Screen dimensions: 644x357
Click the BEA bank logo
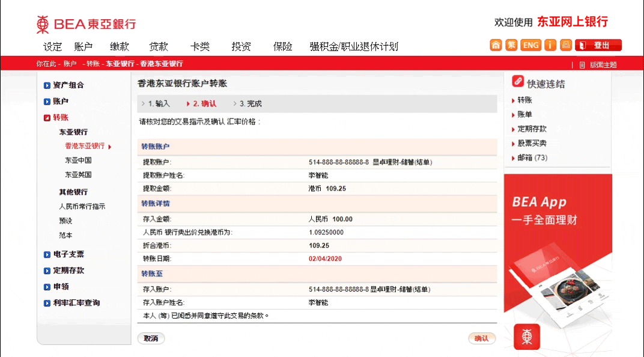click(87, 24)
